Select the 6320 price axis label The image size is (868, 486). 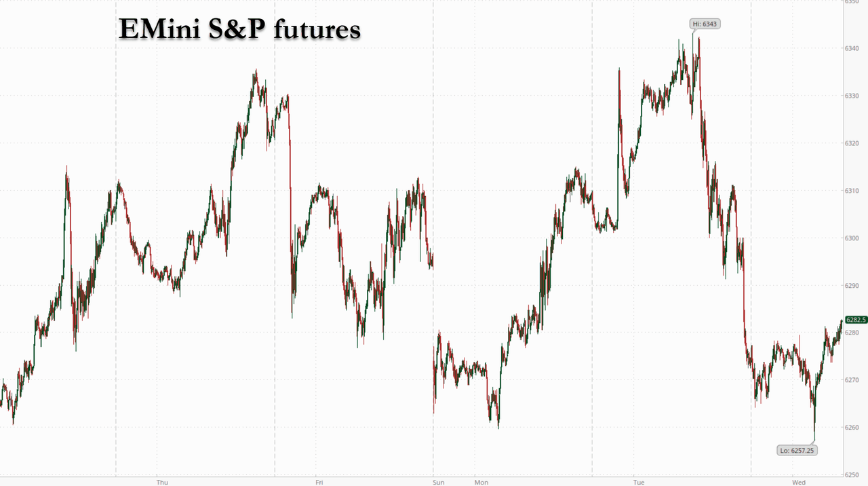[852, 143]
